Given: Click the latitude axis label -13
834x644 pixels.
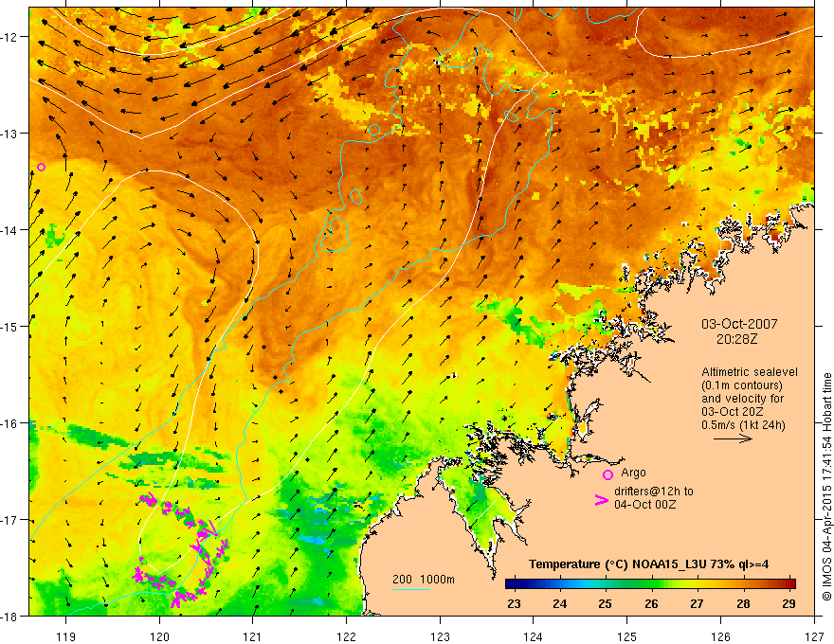Looking at the screenshot, I should [10, 134].
